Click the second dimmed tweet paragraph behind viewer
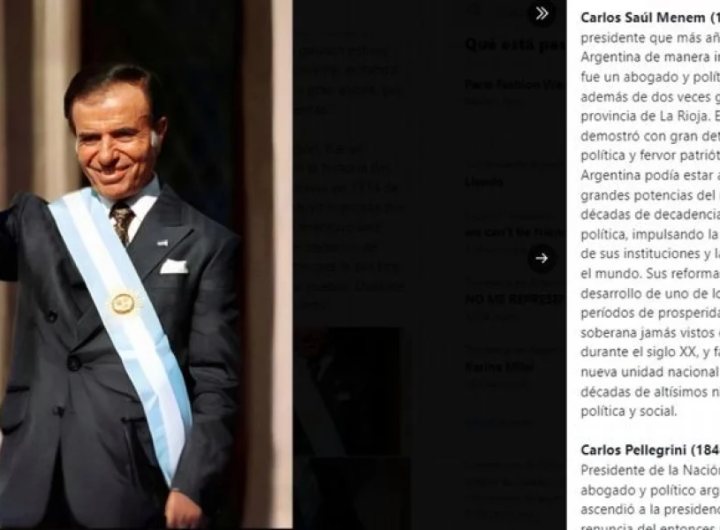This screenshot has height=530, width=720. pyautogui.click(x=349, y=227)
